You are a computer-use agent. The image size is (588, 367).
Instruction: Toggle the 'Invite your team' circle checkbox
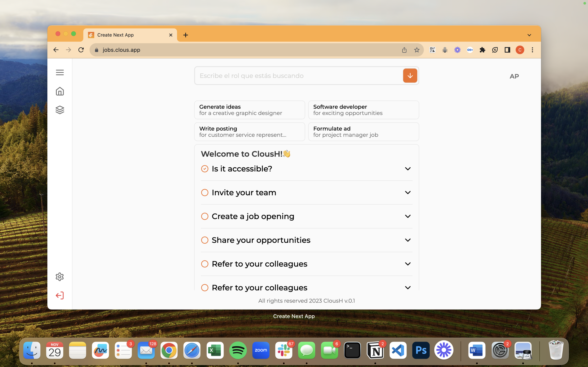(205, 192)
